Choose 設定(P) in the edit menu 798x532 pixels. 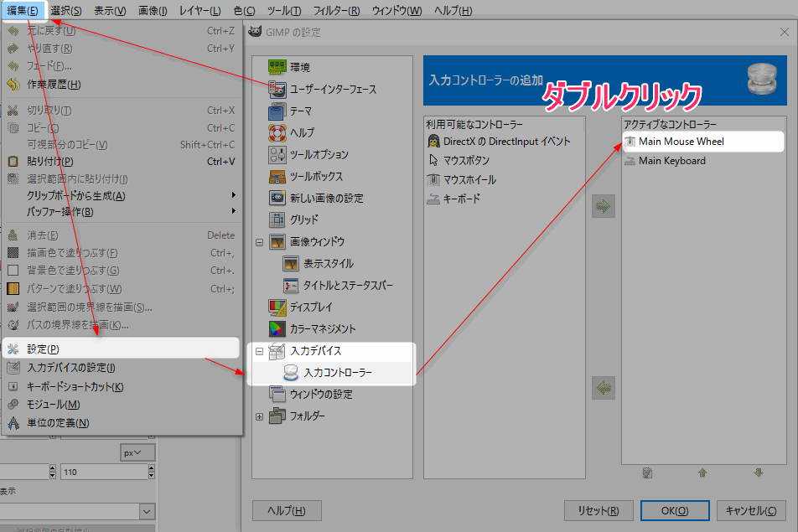(121, 349)
